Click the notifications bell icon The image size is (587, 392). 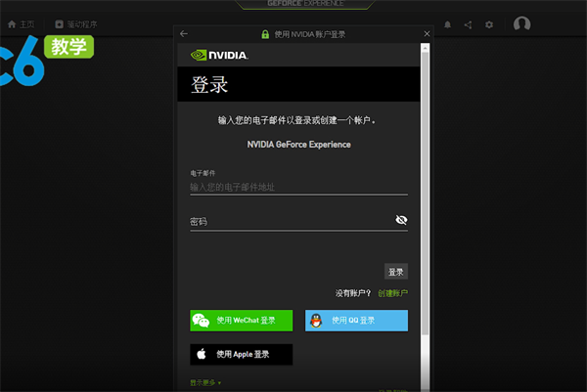(x=447, y=24)
